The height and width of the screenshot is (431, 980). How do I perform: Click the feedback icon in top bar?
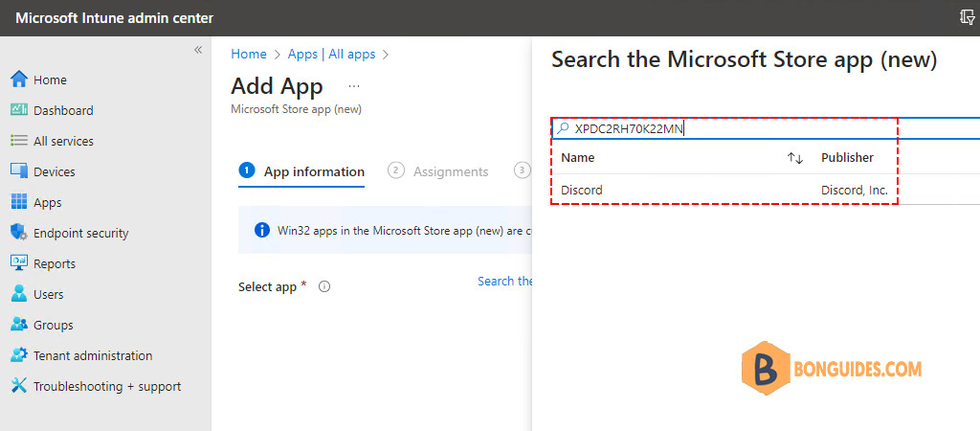coord(967,17)
